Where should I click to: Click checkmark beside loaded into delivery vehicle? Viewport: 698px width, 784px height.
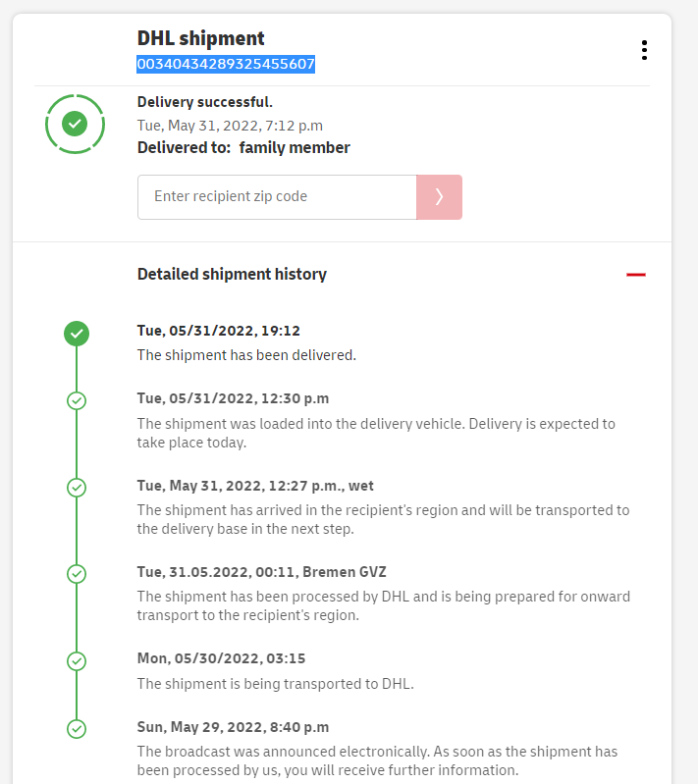coord(77,400)
